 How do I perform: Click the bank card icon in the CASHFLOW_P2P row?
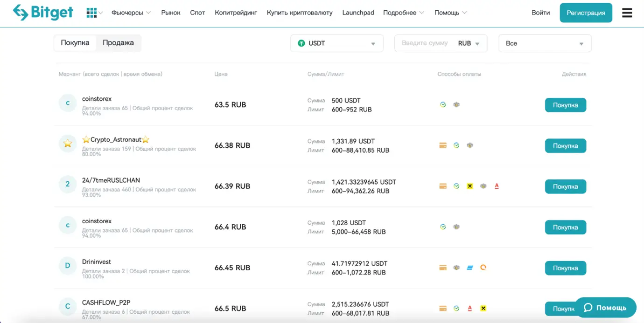point(443,309)
